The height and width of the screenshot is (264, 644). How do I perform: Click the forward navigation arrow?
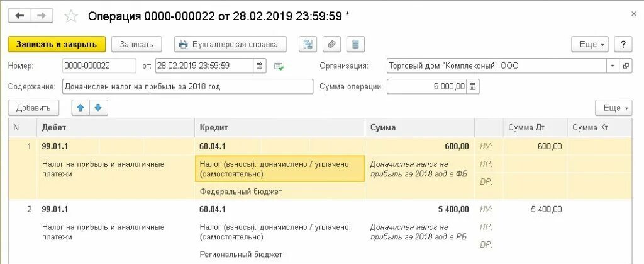pos(42,16)
